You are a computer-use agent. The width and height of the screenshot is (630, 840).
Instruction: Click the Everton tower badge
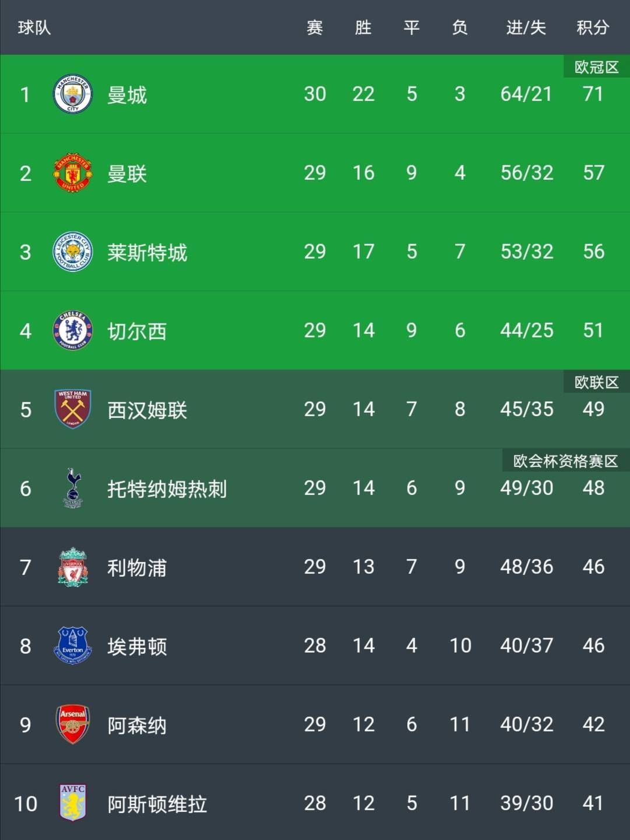(73, 646)
